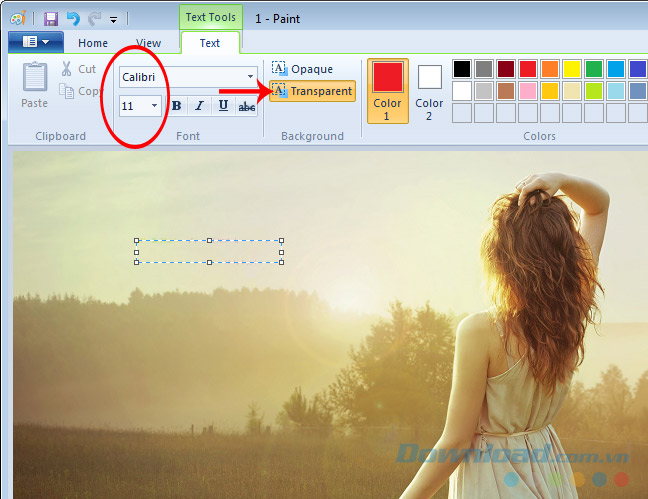Select the Color 1 button
The height and width of the screenshot is (499, 648).
pyautogui.click(x=388, y=89)
